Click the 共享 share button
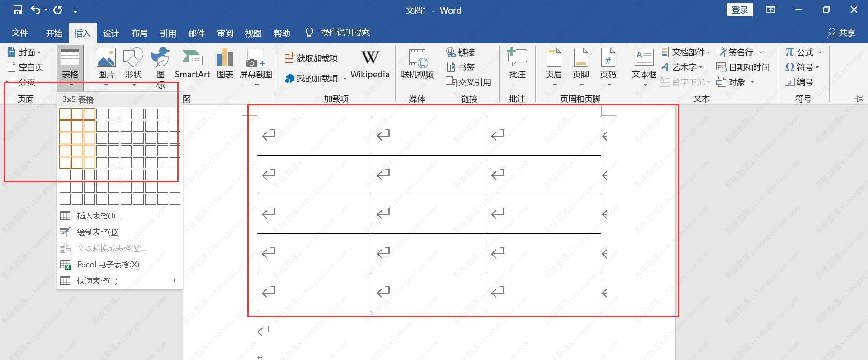868x360 pixels. (x=841, y=33)
